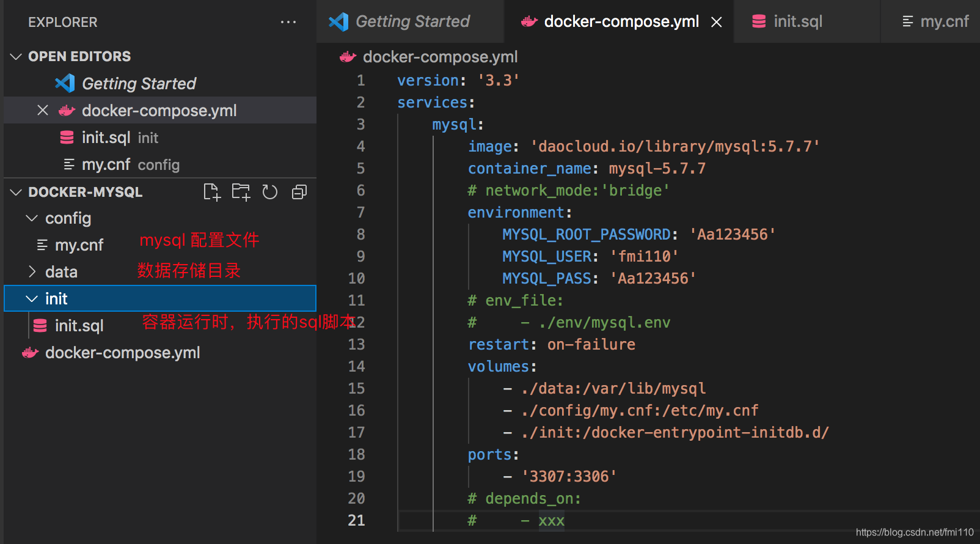Click the file icon on the my.cnf tab

point(908,21)
